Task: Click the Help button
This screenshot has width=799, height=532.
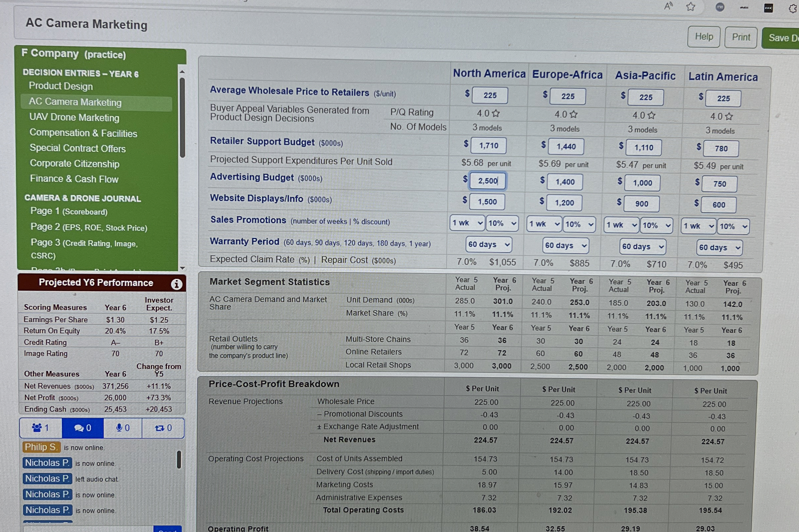Action: 703,37
